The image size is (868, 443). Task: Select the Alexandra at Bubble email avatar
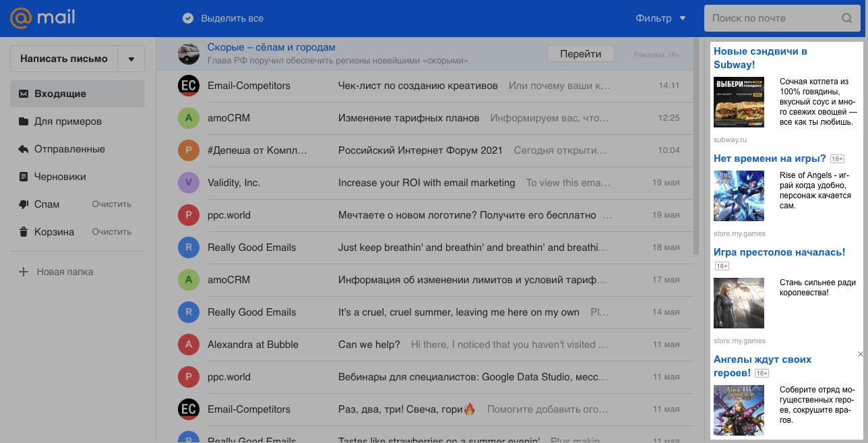point(188,345)
